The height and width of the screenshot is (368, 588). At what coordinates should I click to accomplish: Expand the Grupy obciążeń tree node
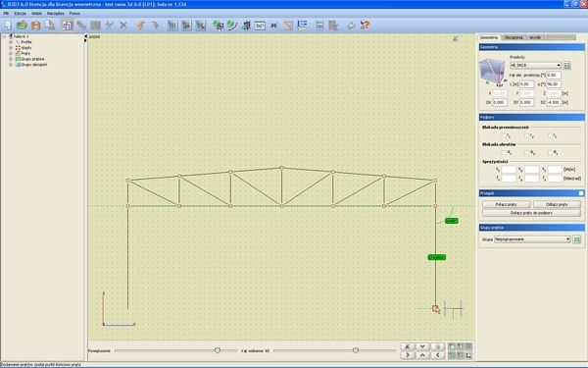coord(11,65)
